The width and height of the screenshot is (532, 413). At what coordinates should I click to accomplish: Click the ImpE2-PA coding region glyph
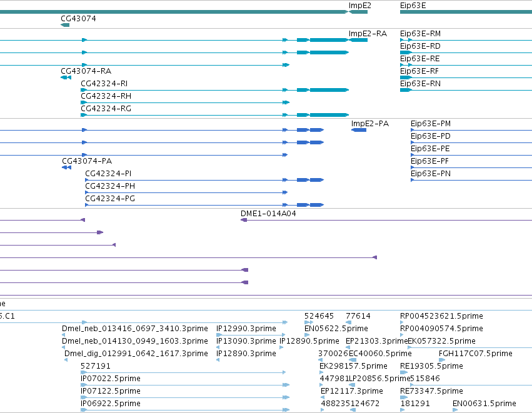point(359,130)
